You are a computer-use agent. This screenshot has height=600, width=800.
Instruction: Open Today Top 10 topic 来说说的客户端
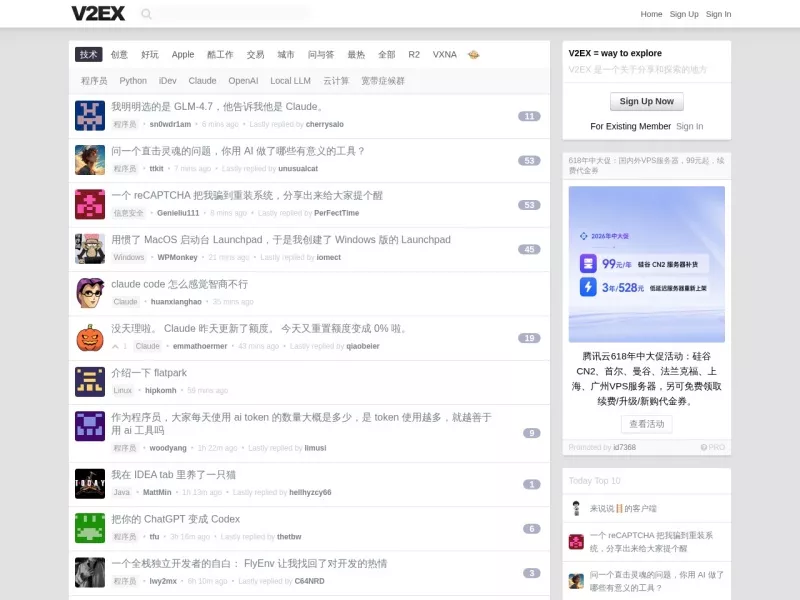click(623, 509)
